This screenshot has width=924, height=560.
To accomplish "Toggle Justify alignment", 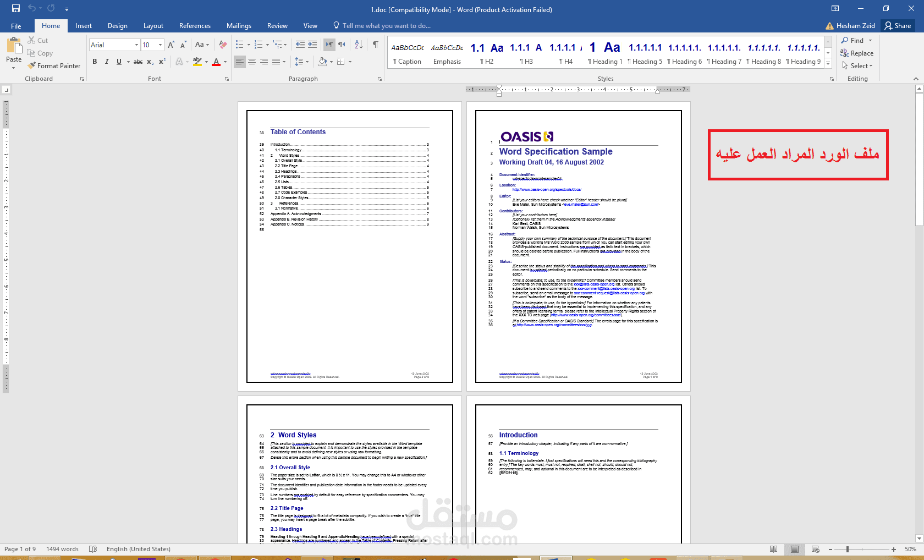I will pos(276,62).
